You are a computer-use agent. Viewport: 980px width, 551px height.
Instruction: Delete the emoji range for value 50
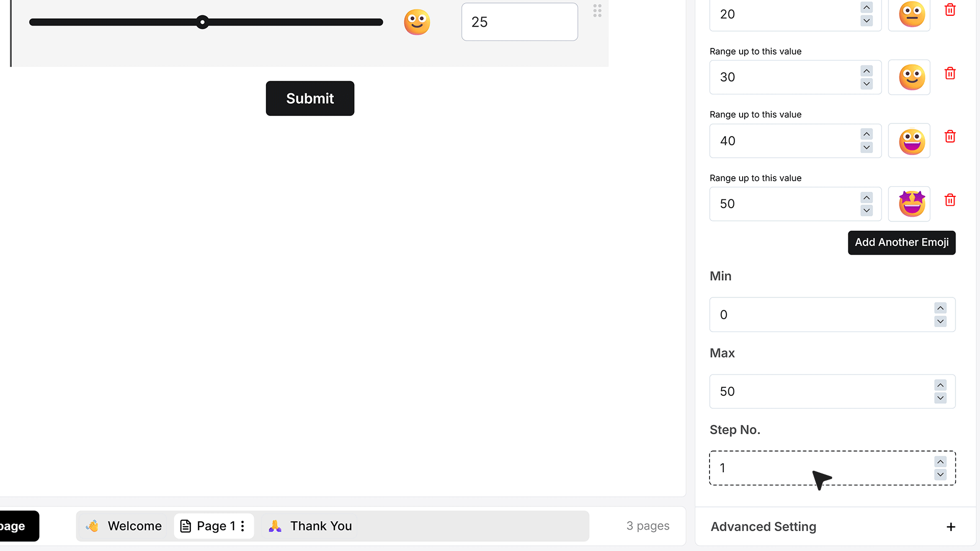tap(950, 200)
